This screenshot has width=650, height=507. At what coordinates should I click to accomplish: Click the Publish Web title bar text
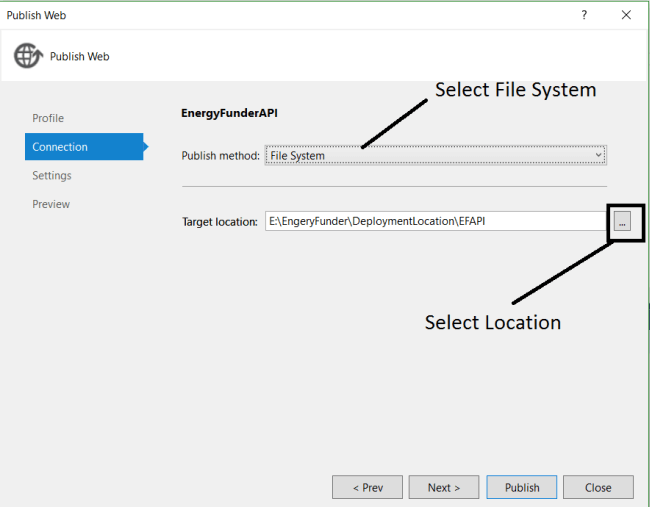[37, 15]
